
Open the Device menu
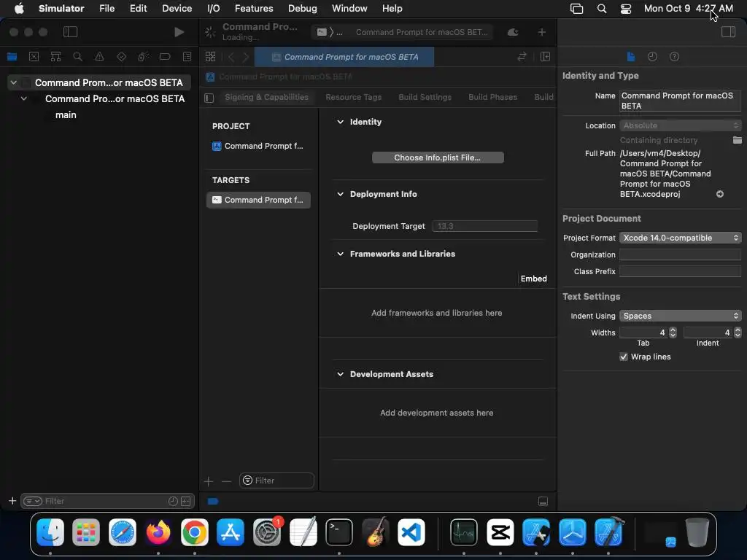pos(177,8)
